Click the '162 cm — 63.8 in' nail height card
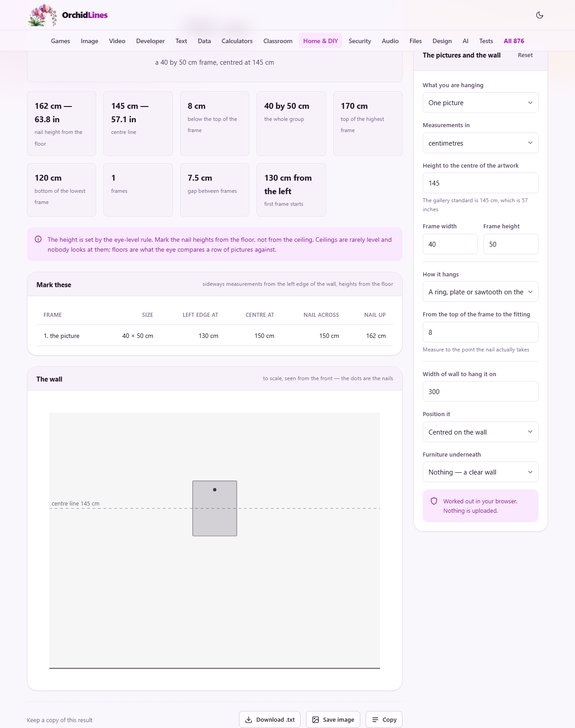 click(x=62, y=124)
